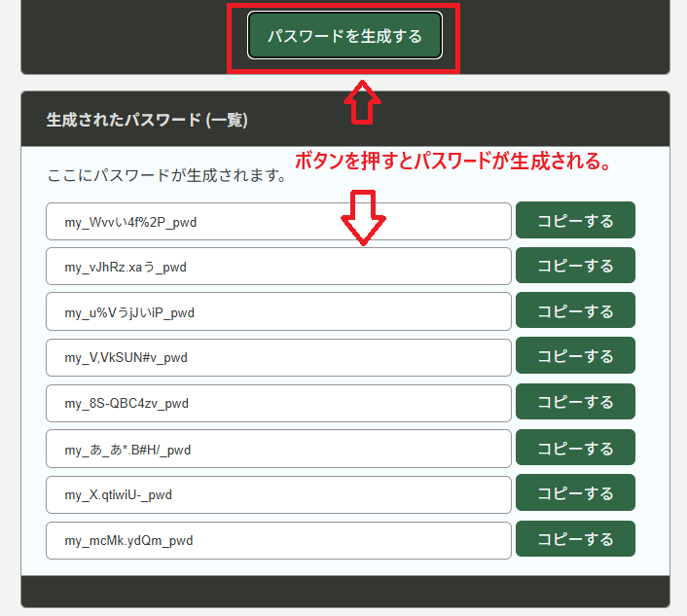Copy password my_u%VうjJいiP_pwd using コピーする

(575, 310)
